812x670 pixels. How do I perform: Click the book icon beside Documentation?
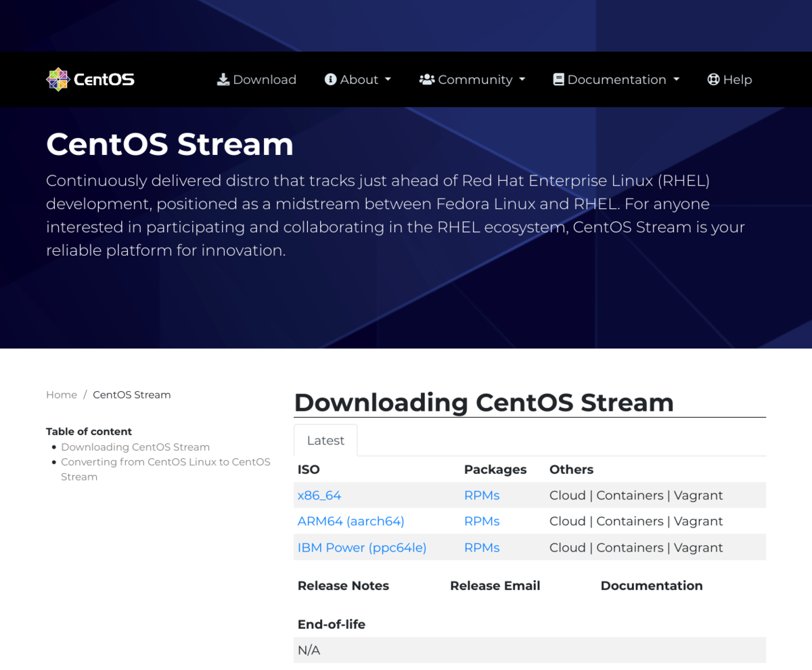click(x=558, y=79)
